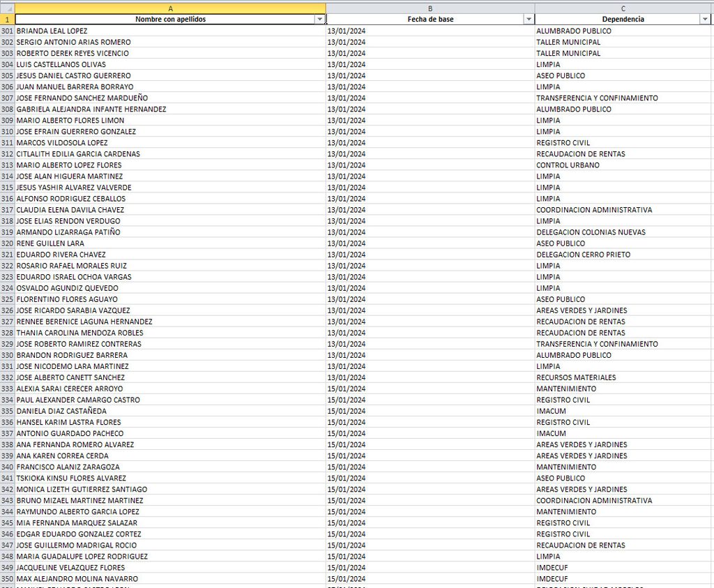This screenshot has height=588, width=714.
Task: Click the 'RECURSOS MATERIALES' cell
Action: pyautogui.click(x=623, y=377)
